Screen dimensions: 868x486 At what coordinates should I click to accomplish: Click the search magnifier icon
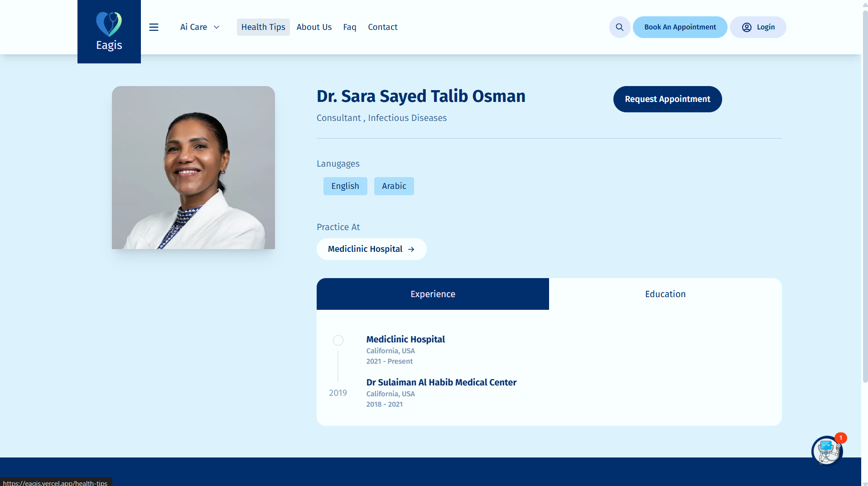(x=619, y=27)
